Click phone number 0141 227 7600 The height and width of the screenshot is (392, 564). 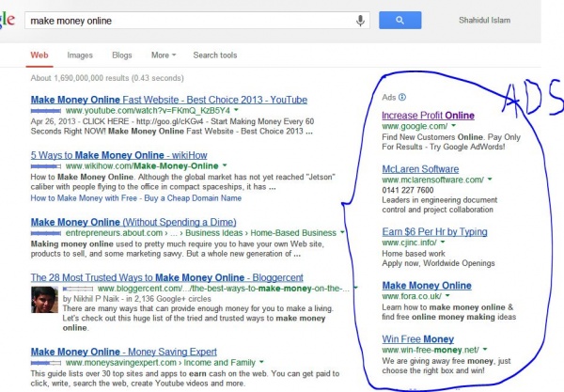pyautogui.click(x=408, y=190)
